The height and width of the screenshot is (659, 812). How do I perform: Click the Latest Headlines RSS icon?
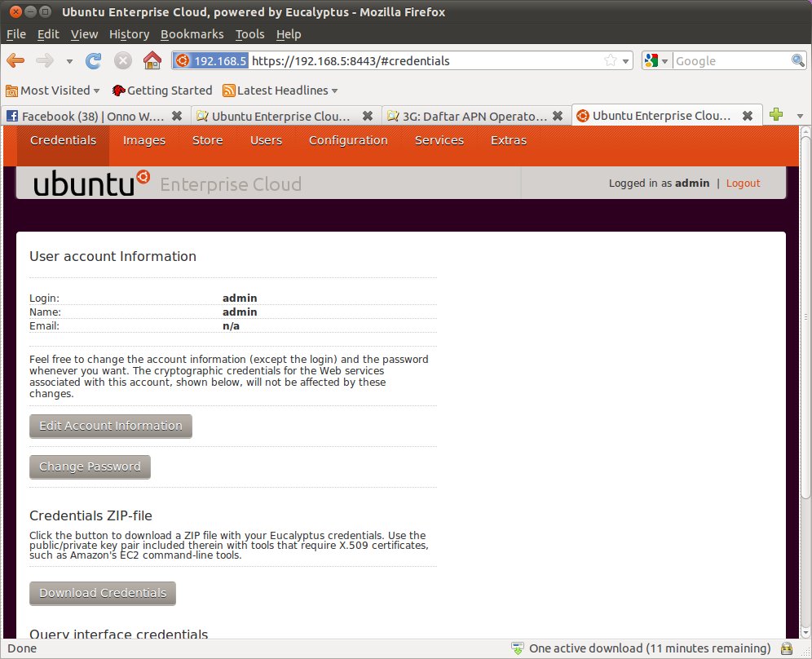pyautogui.click(x=228, y=91)
